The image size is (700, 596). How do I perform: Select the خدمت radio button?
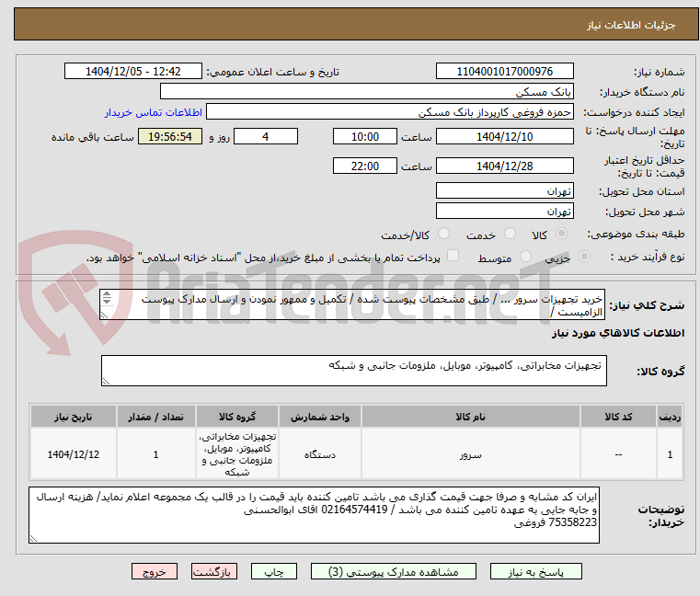[x=510, y=234]
